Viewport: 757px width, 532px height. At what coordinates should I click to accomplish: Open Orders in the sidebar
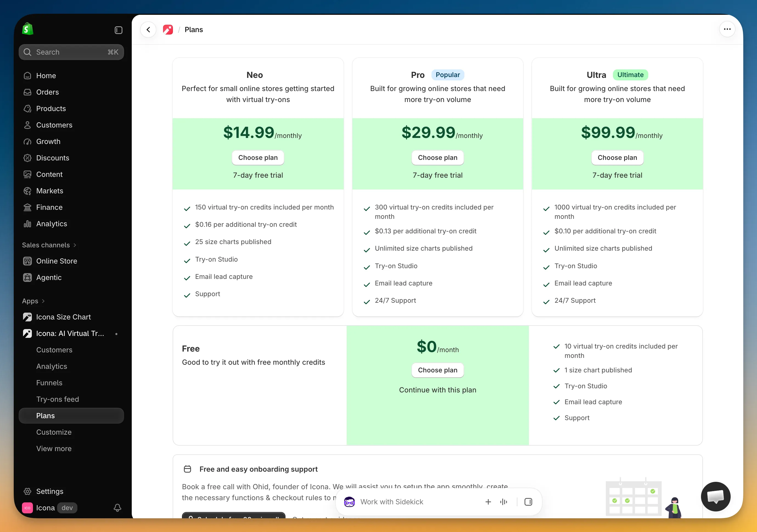pyautogui.click(x=71, y=92)
